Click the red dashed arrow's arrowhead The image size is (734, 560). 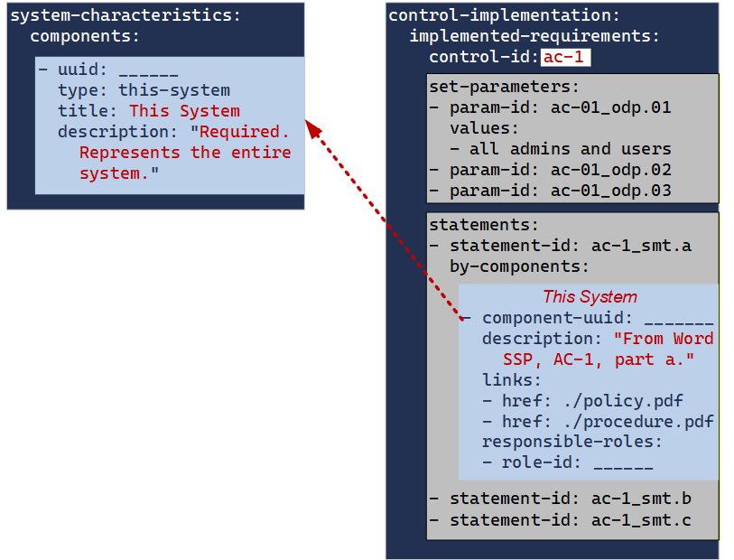(312, 128)
